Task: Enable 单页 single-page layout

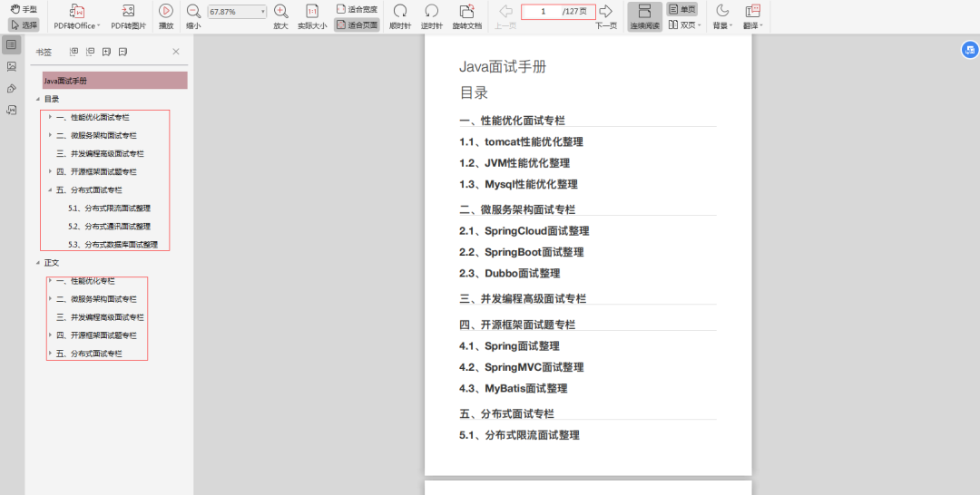Action: click(681, 9)
